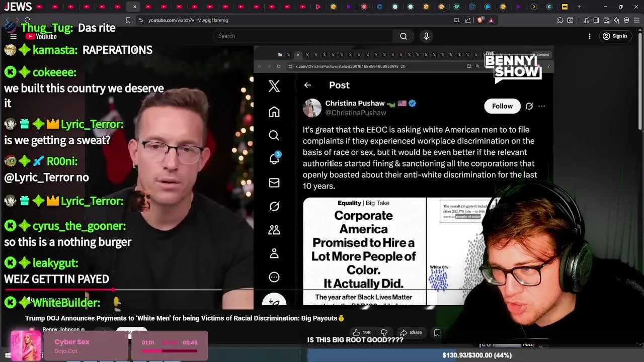Click kamasta username in chat
This screenshot has width=644, height=362.
pyautogui.click(x=55, y=50)
